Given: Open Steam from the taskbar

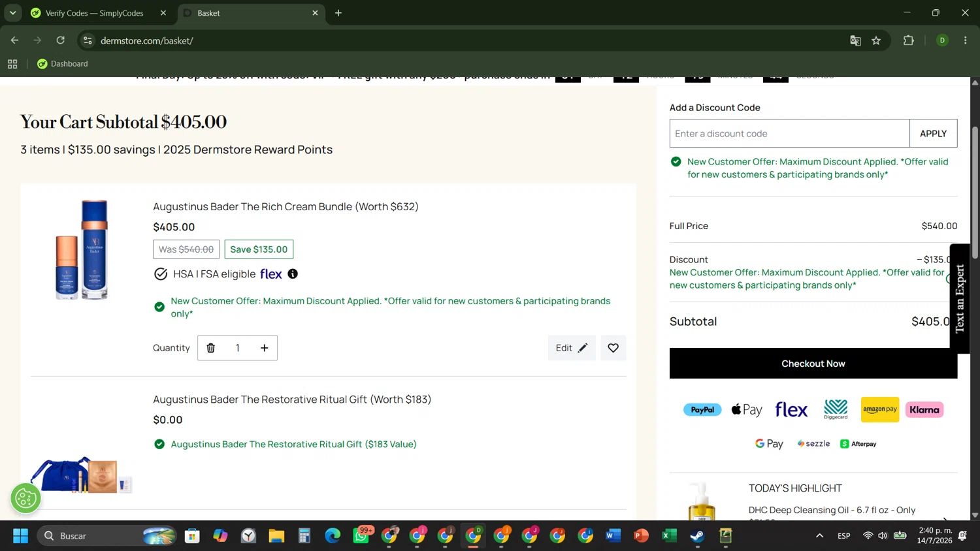Looking at the screenshot, I should click(x=697, y=536).
